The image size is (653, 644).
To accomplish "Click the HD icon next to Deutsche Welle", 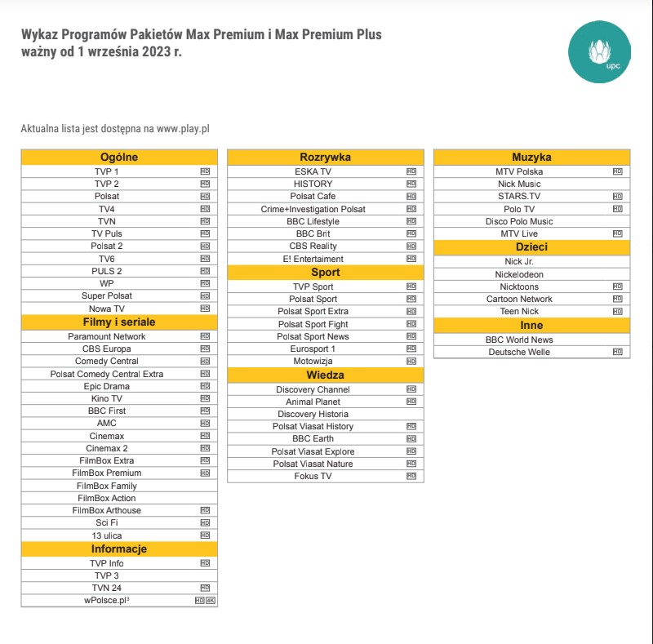I will pos(618,352).
